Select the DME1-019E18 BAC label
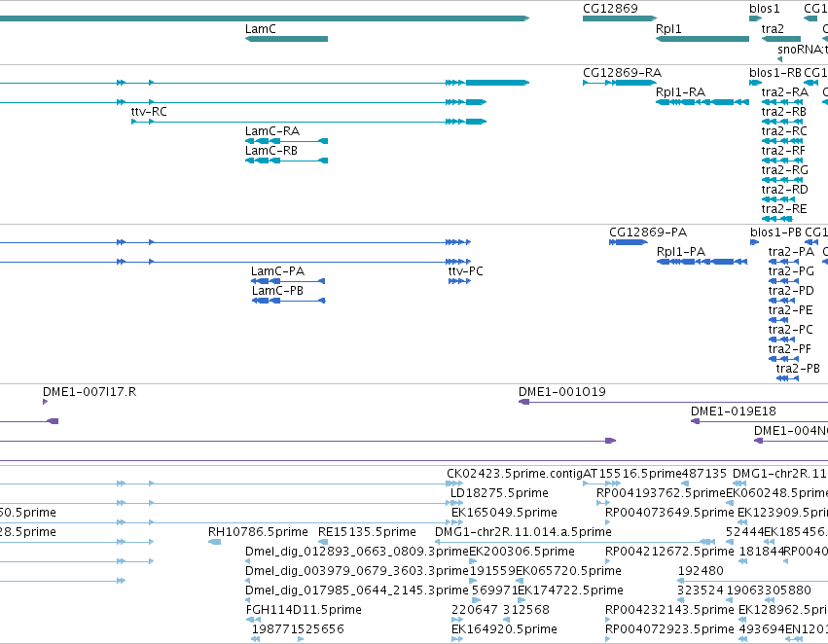The image size is (828, 644). coord(734,411)
